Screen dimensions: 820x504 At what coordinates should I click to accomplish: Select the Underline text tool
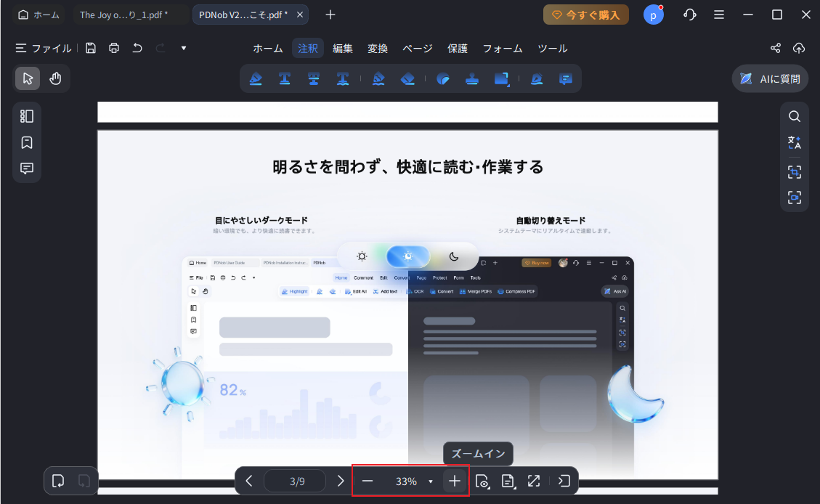(x=285, y=78)
